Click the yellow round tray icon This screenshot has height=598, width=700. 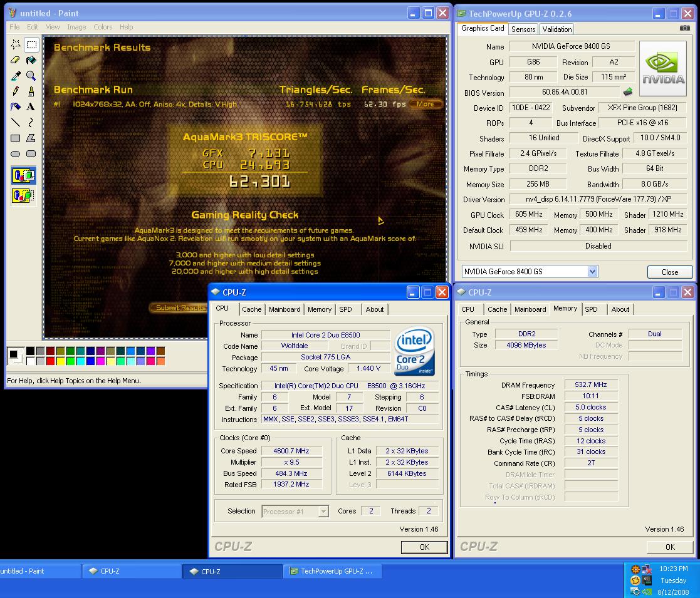click(x=635, y=580)
